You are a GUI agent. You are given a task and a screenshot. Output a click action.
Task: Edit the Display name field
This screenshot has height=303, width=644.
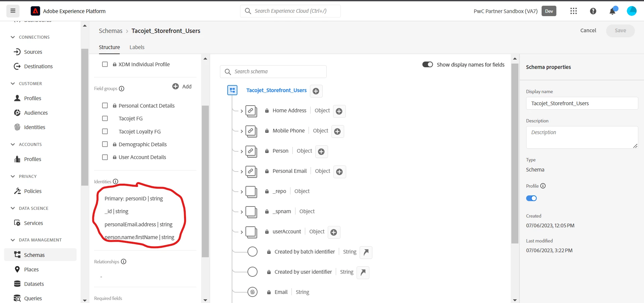(x=582, y=103)
